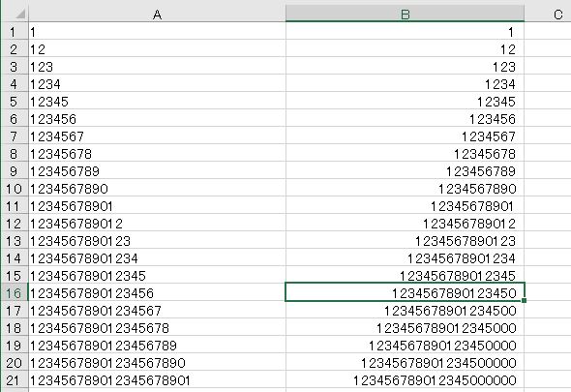Click cell A17 containing 12345678901234567
Image resolution: width=571 pixels, height=392 pixels.
pyautogui.click(x=157, y=311)
